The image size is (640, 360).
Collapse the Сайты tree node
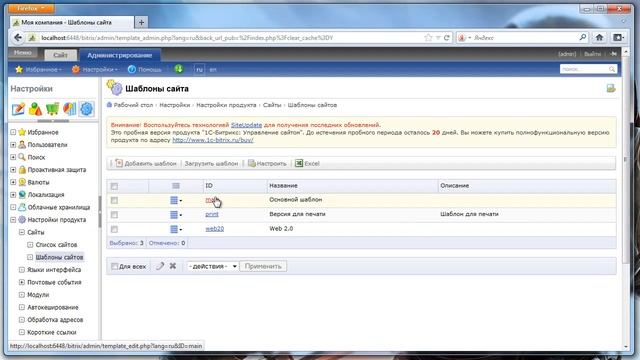click(22, 232)
